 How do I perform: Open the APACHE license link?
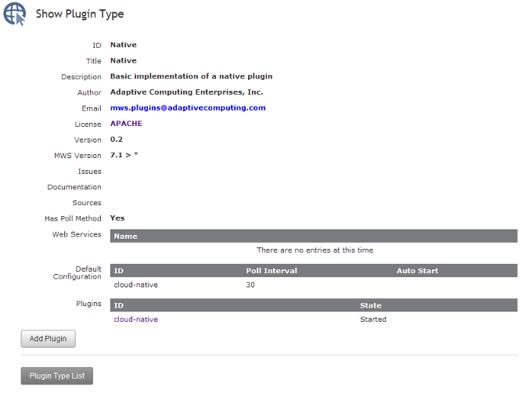[x=126, y=124]
